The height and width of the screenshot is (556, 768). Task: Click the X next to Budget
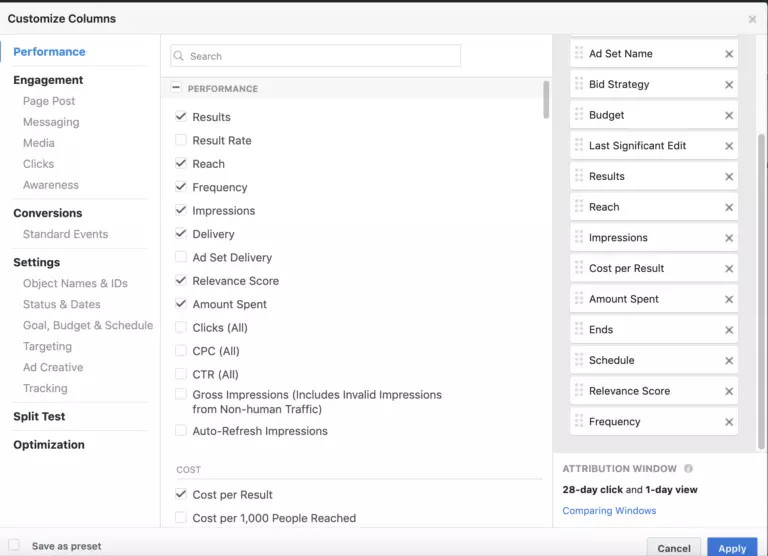click(729, 116)
